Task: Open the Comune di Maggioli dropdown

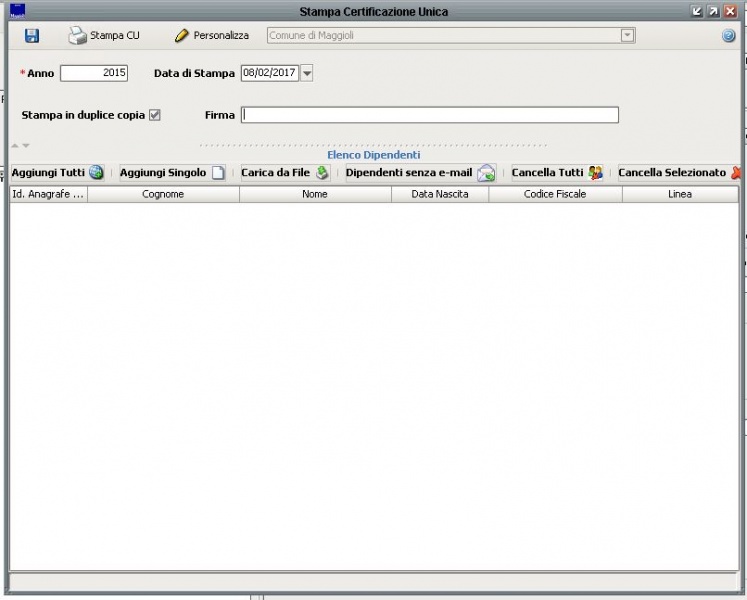Action: 627,35
